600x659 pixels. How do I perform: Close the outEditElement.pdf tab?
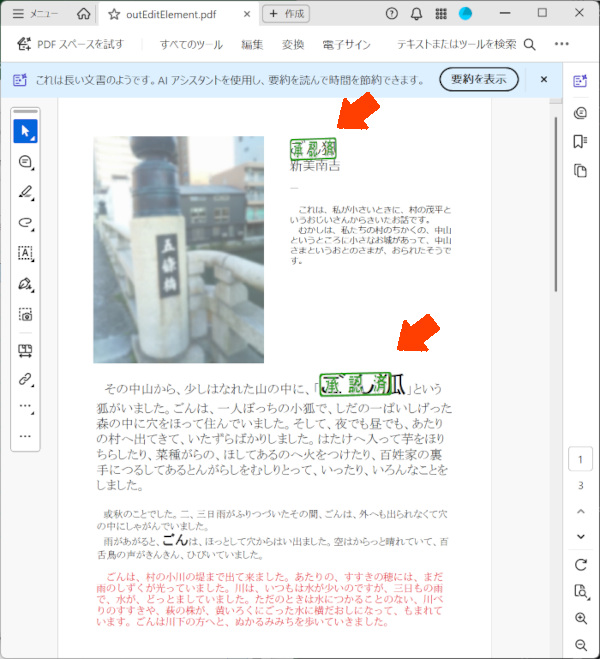pos(247,14)
